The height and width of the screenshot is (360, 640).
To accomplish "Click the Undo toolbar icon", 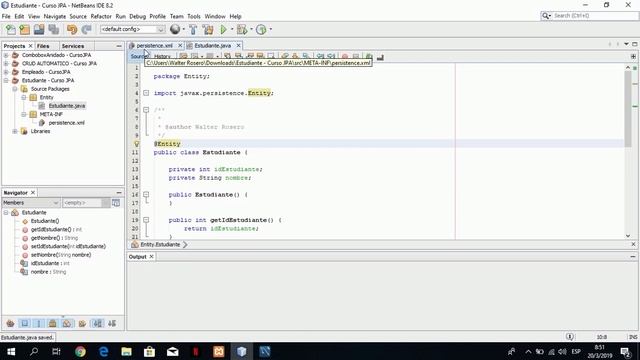I will (x=72, y=29).
